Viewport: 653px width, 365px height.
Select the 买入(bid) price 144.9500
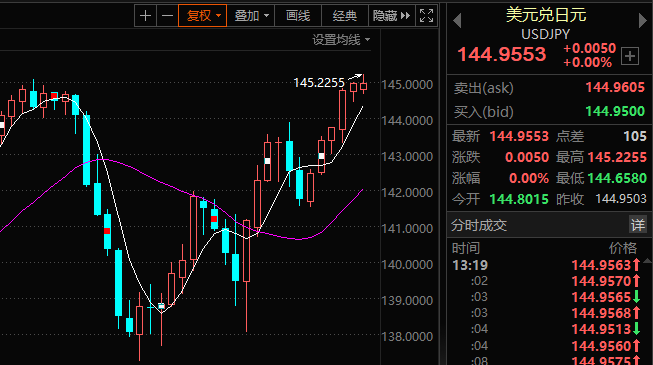click(x=615, y=111)
